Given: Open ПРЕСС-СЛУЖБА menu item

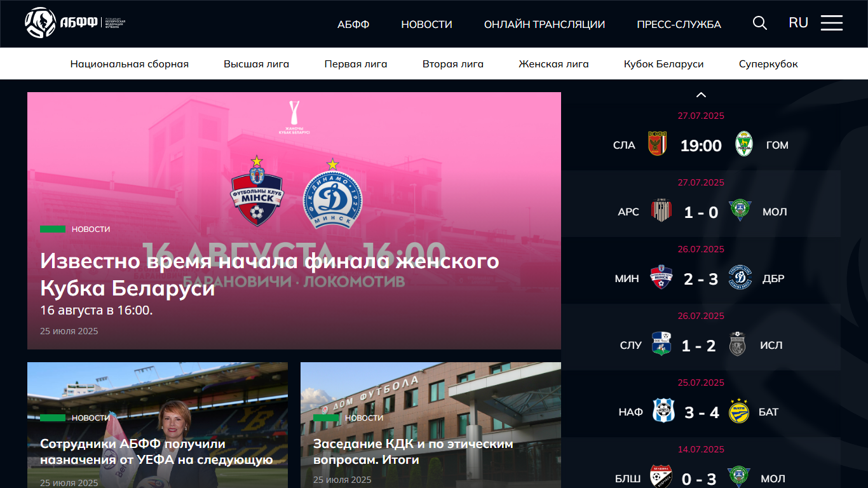Looking at the screenshot, I should pyautogui.click(x=679, y=24).
